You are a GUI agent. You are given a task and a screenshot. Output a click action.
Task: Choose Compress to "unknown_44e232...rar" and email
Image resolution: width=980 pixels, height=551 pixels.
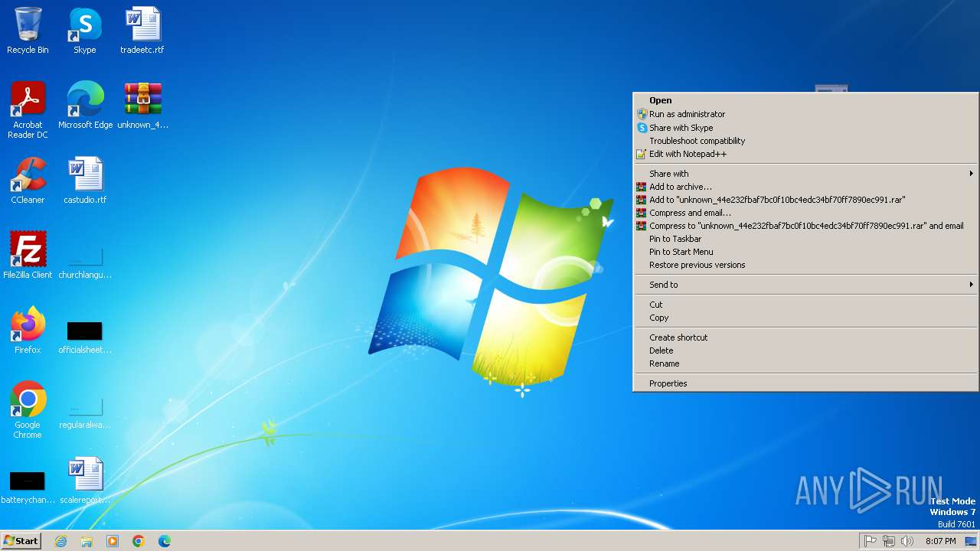click(805, 226)
